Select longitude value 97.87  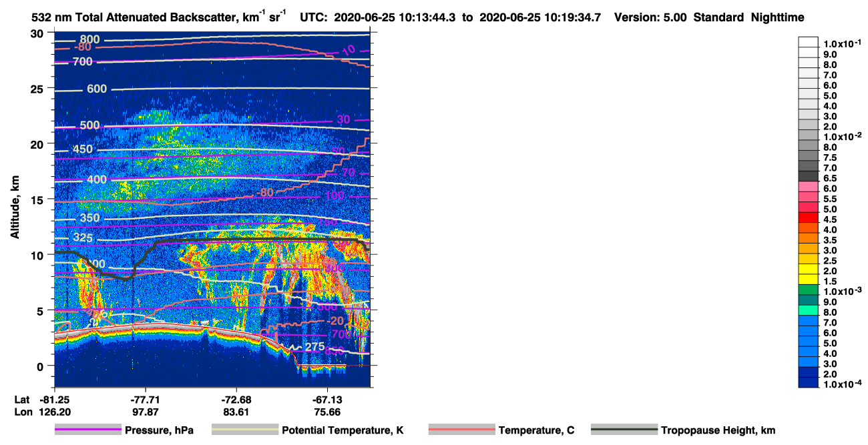tap(145, 412)
